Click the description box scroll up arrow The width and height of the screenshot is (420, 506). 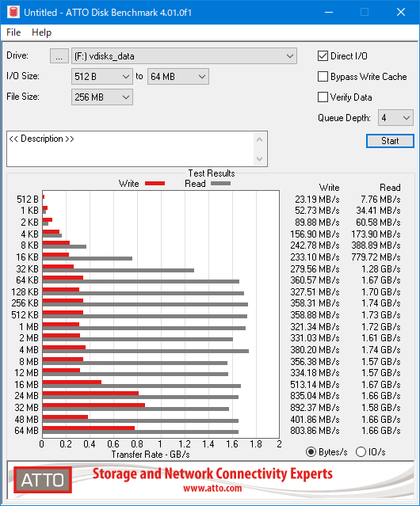click(x=259, y=139)
